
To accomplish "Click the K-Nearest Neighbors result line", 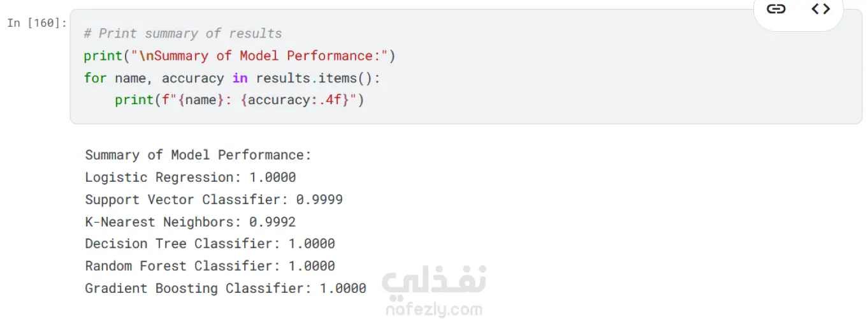I will pos(191,222).
